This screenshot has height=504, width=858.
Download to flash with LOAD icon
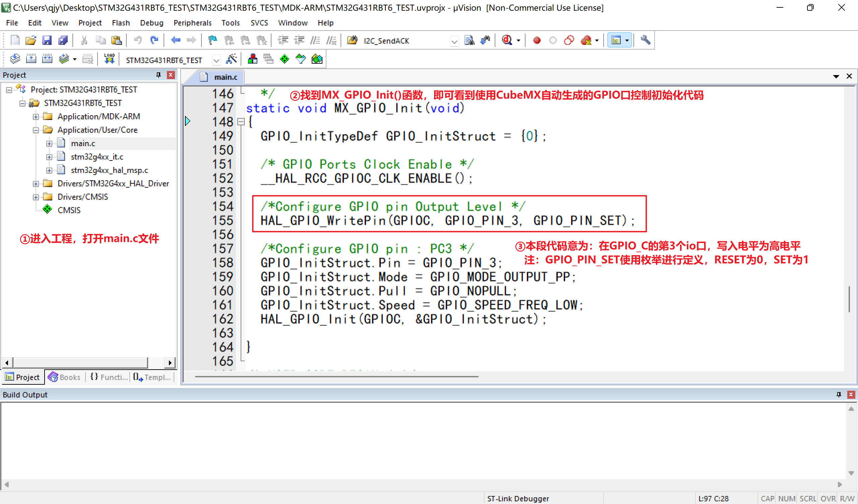[x=109, y=59]
